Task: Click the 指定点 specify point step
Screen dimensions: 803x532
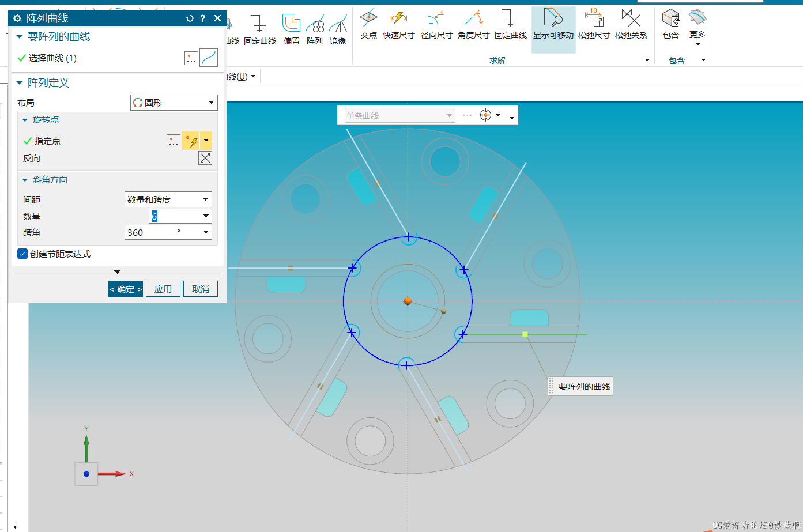Action: click(x=47, y=141)
